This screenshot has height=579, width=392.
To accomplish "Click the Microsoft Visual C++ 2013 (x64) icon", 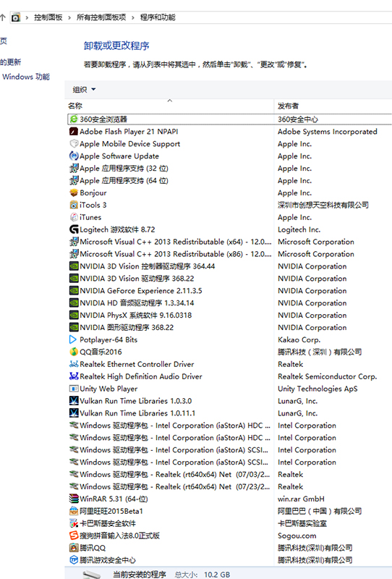I will [x=74, y=242].
